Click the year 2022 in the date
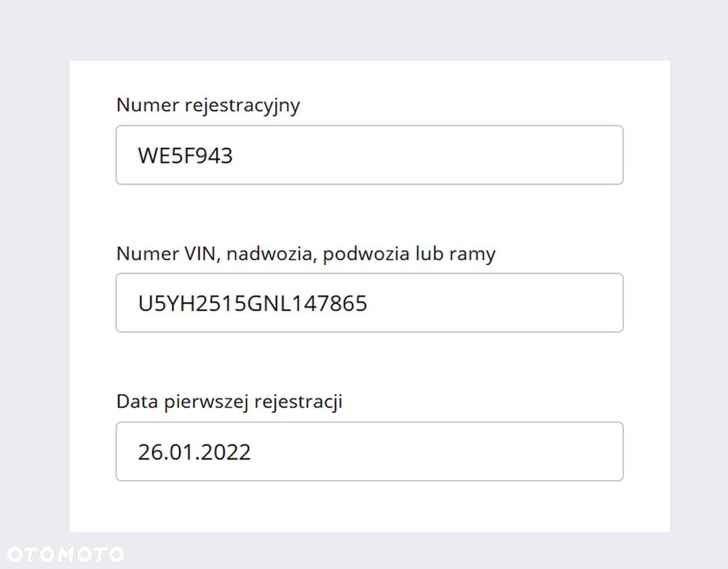Image resolution: width=728 pixels, height=569 pixels. coord(226,452)
